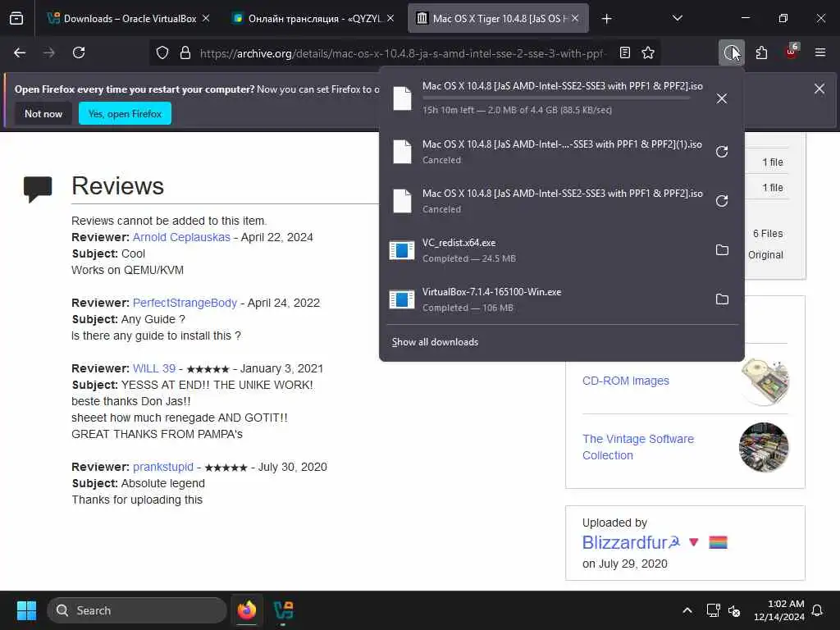Expand the list all tabs dropdown
The image size is (840, 630).
pyautogui.click(x=677, y=19)
